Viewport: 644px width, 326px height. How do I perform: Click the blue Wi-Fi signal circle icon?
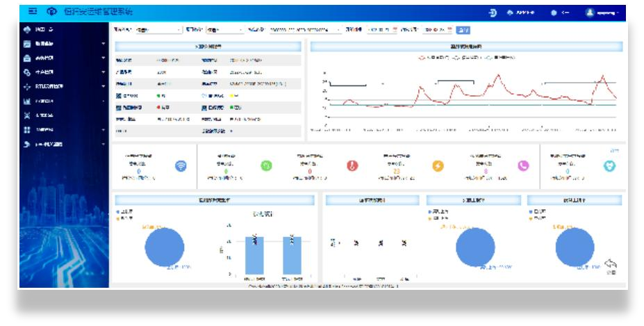181,165
